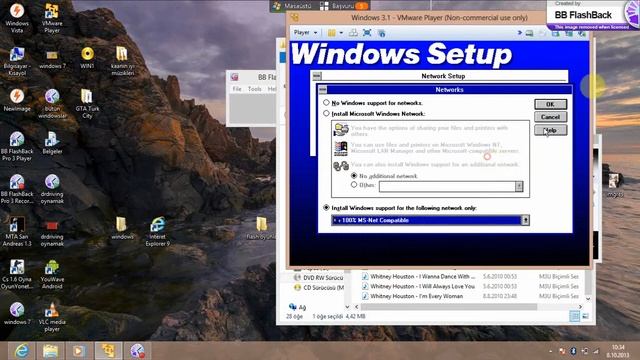The image size is (640, 360).
Task: Click Bluetooth icon in system tray
Action: pos(573,351)
